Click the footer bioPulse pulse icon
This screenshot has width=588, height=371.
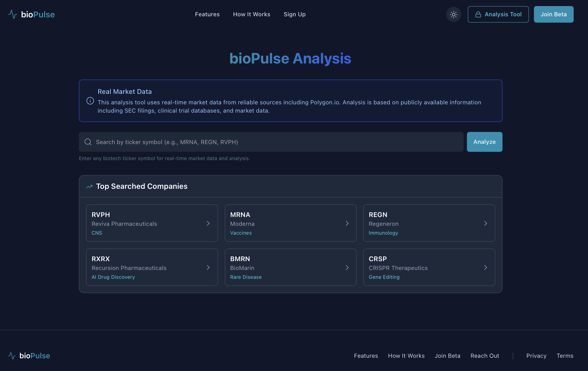click(x=12, y=356)
